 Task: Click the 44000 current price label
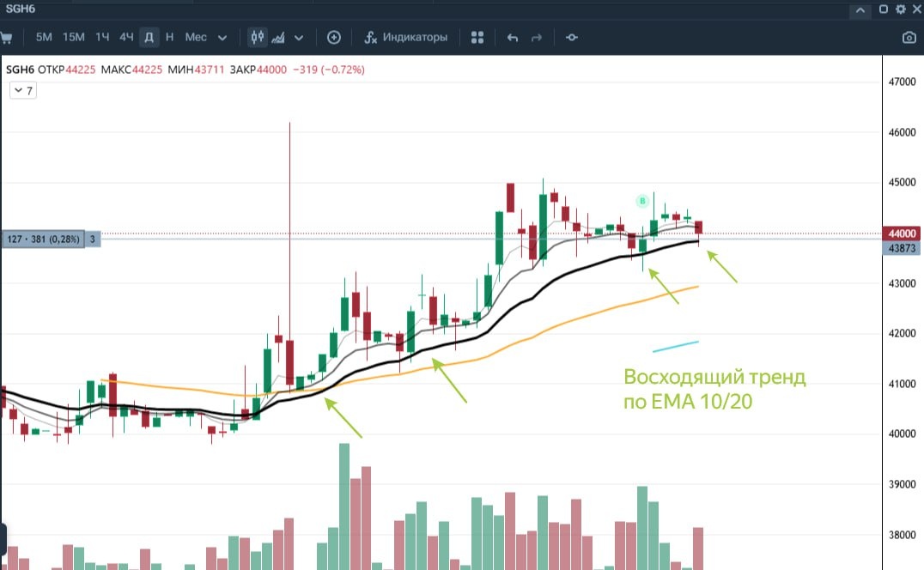click(x=902, y=233)
